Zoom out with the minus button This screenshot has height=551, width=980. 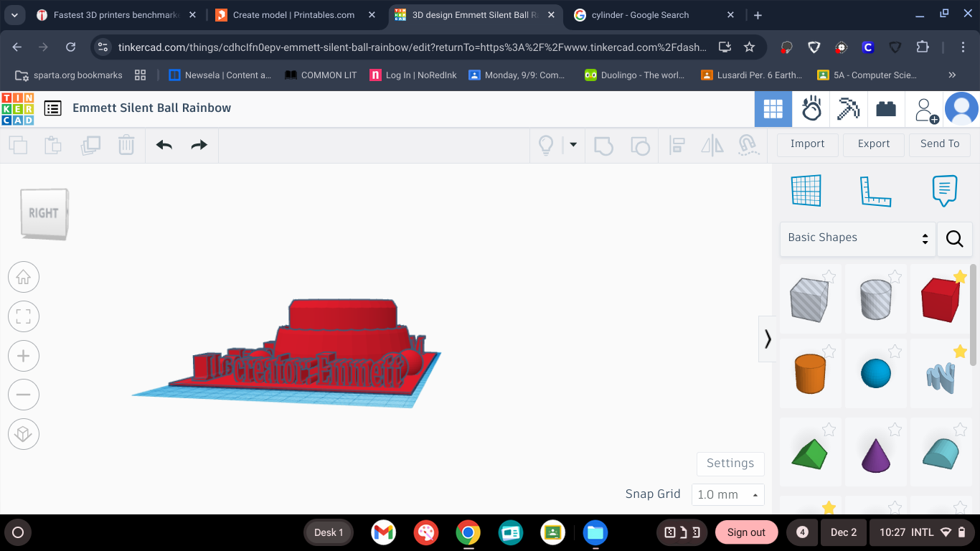tap(24, 395)
